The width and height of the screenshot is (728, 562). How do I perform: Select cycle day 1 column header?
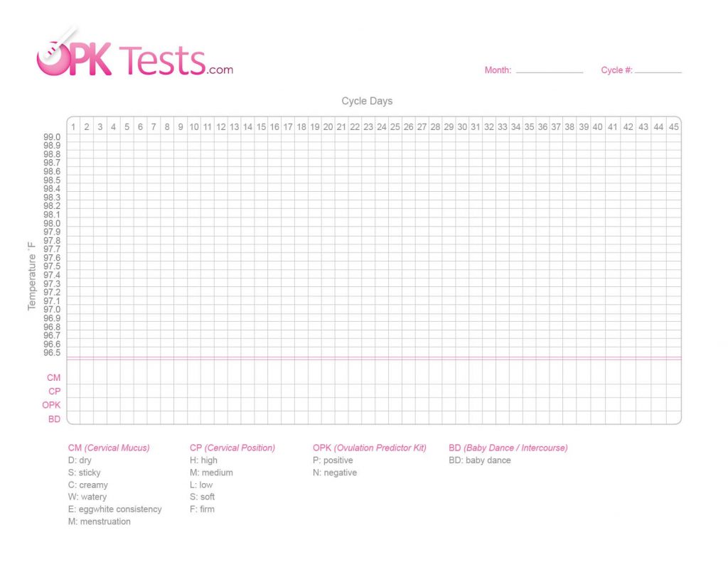point(73,126)
